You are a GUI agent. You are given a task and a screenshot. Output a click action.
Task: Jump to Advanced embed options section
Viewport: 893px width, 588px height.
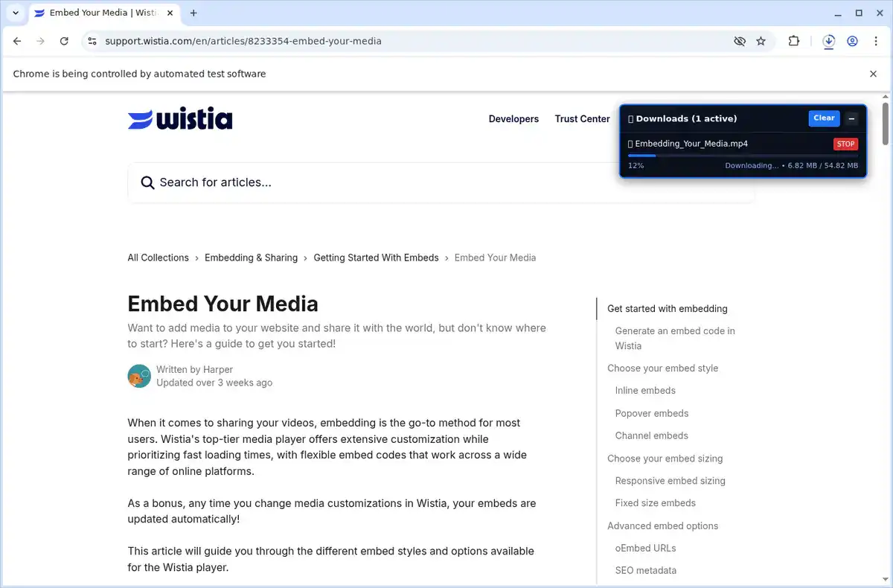pyautogui.click(x=662, y=525)
